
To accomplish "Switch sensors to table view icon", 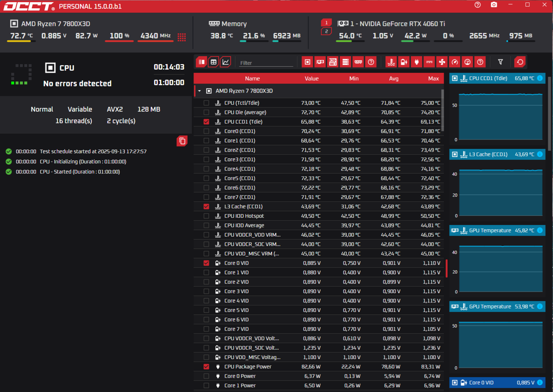I will click(x=214, y=62).
